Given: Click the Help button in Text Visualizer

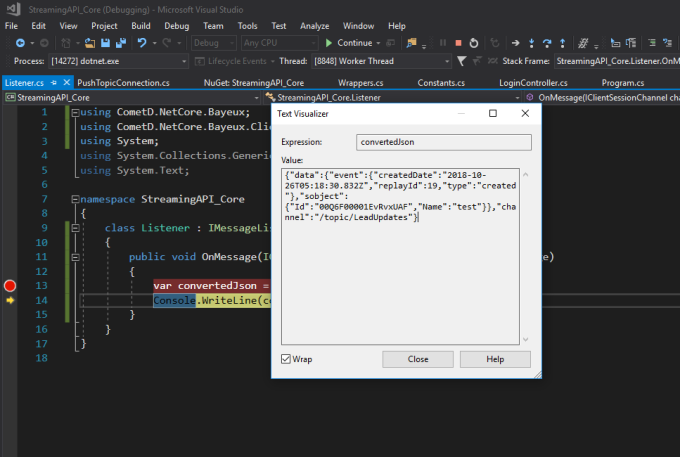Looking at the screenshot, I should coord(494,359).
